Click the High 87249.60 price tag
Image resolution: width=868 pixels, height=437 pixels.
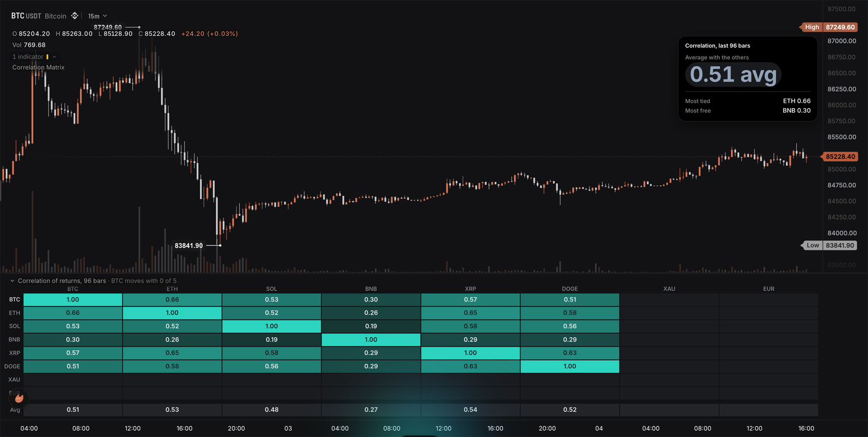(828, 27)
